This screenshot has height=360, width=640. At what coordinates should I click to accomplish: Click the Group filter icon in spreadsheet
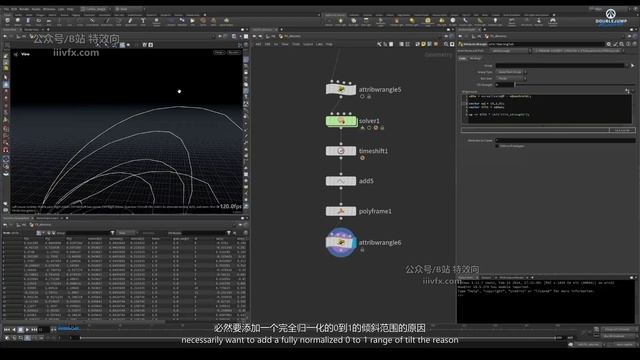tap(112, 233)
